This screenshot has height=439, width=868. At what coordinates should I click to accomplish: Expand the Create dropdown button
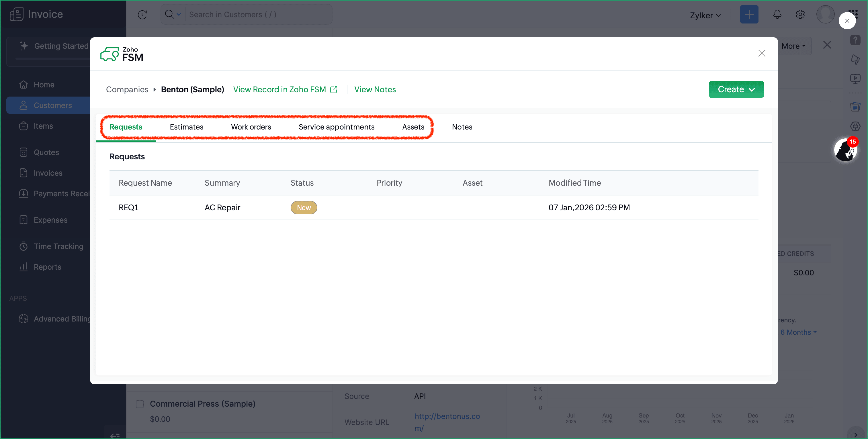[x=736, y=89]
